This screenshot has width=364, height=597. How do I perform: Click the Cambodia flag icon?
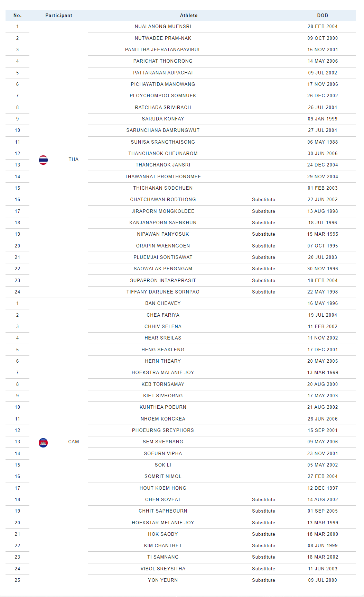click(x=43, y=443)
